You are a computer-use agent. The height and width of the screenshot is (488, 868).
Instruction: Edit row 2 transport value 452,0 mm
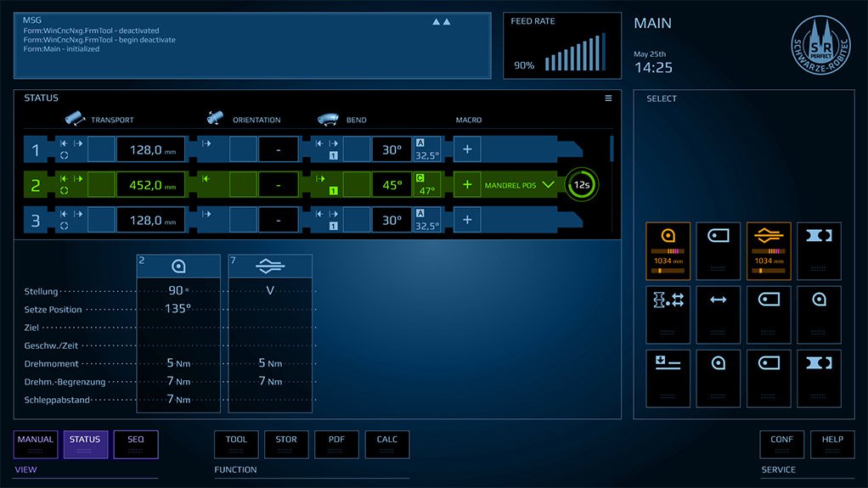pyautogui.click(x=150, y=185)
